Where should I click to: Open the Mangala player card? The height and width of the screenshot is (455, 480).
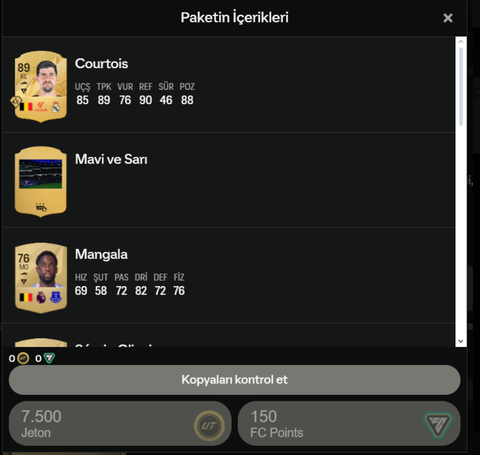coord(41,278)
